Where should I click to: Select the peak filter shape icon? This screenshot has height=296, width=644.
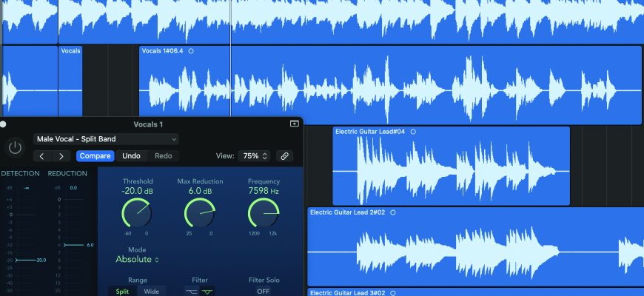pyautogui.click(x=207, y=292)
